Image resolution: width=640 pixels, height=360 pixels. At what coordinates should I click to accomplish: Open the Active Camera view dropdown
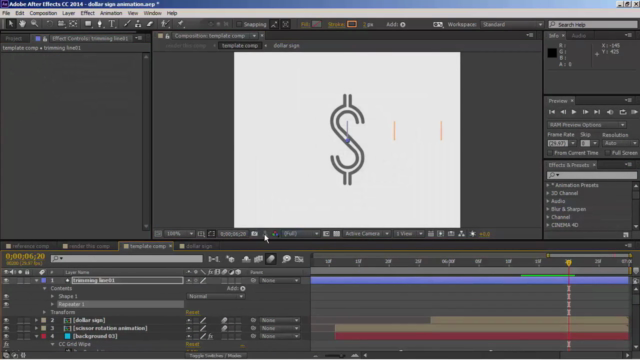click(366, 234)
